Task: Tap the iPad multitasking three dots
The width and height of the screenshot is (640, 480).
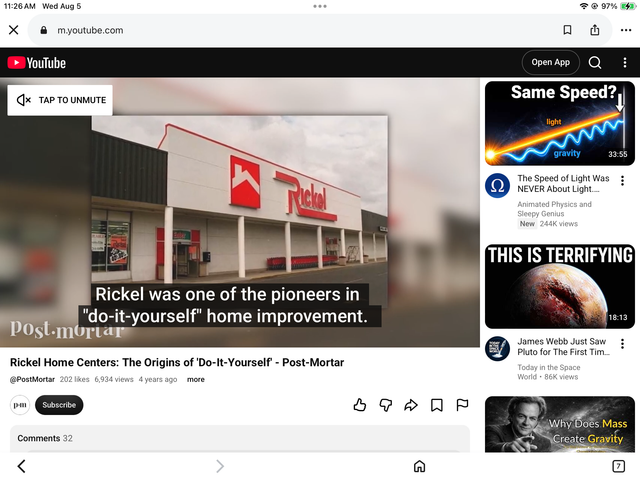Action: pos(320,6)
